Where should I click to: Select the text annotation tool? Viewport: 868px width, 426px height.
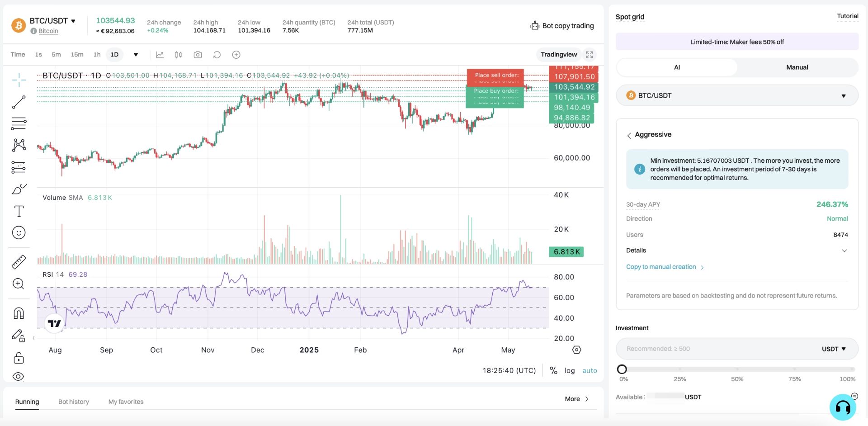(x=19, y=211)
